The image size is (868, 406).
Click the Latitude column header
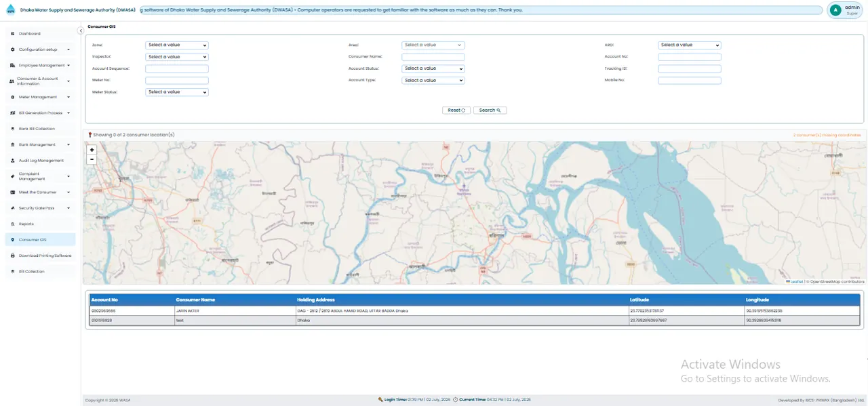(x=686, y=300)
